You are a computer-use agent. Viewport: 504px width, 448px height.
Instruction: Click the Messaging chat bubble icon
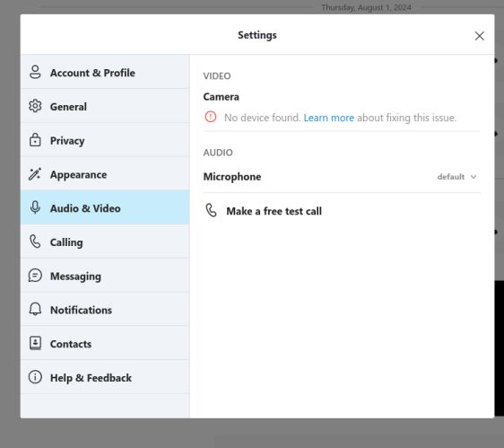35,276
